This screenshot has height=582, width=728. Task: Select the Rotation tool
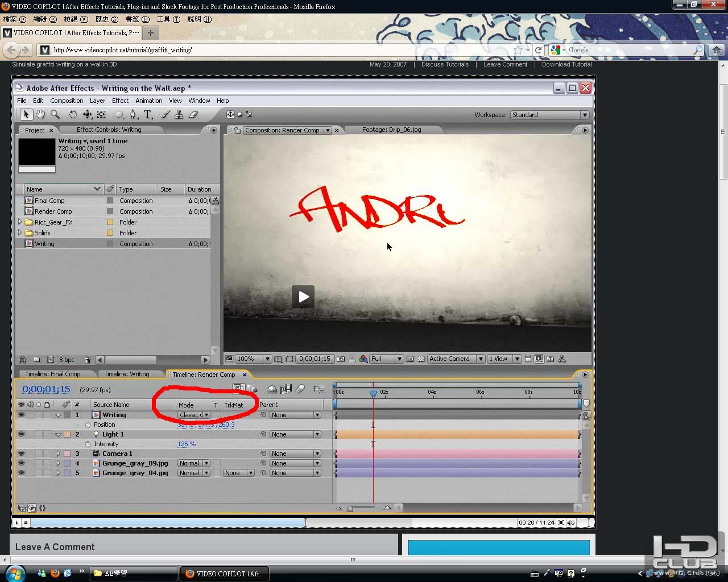(x=73, y=114)
